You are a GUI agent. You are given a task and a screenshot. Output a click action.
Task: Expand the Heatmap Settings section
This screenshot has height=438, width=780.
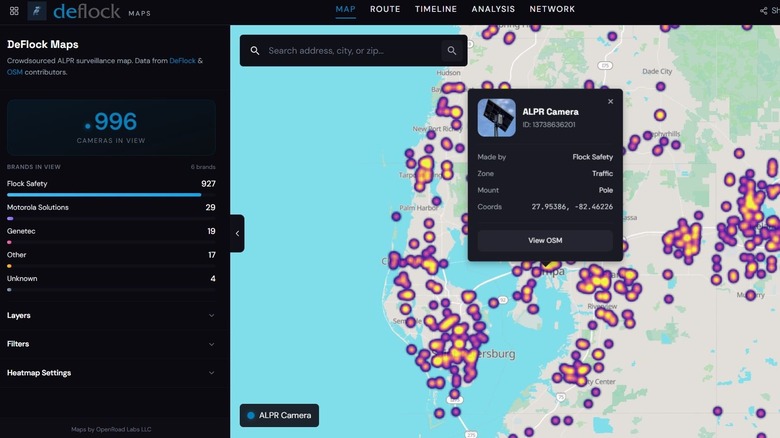pos(111,373)
